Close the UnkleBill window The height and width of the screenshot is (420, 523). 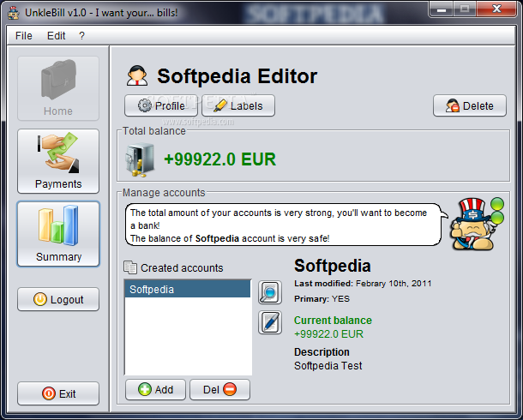496,9
